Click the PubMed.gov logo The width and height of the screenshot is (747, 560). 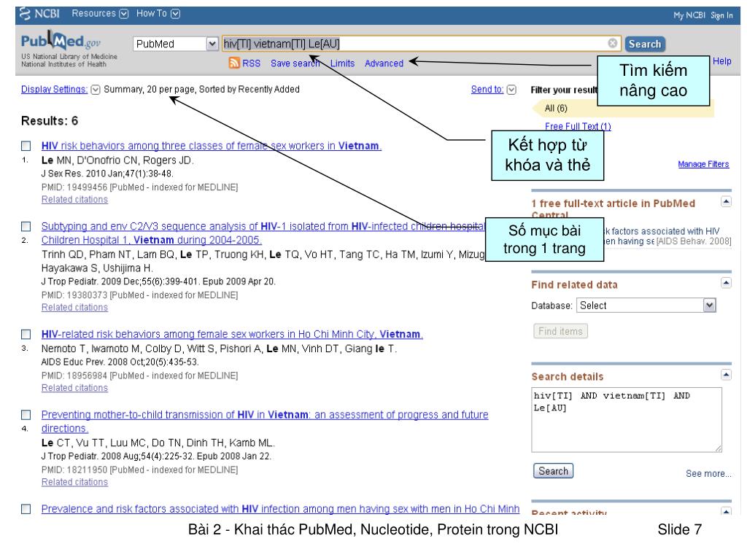pos(61,41)
